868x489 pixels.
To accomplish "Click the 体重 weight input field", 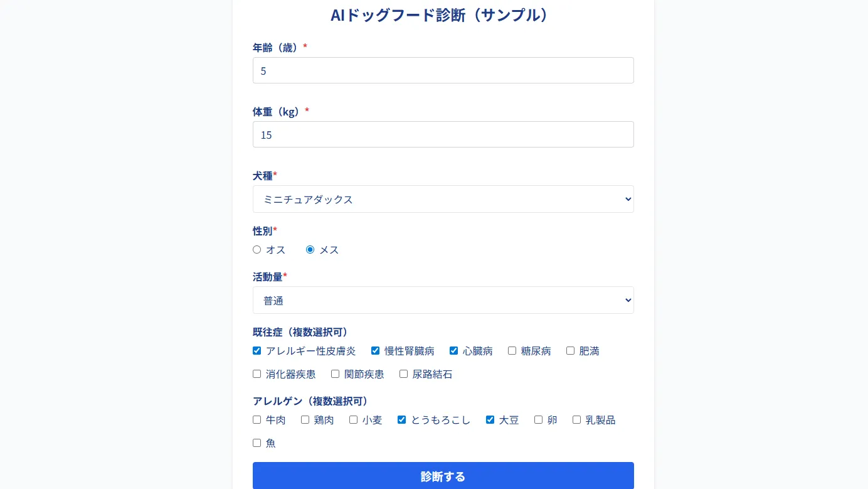I will point(443,134).
